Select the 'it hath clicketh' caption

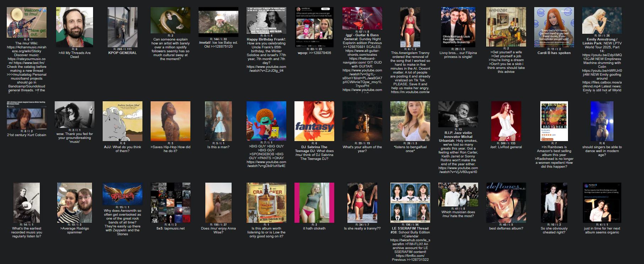click(314, 228)
